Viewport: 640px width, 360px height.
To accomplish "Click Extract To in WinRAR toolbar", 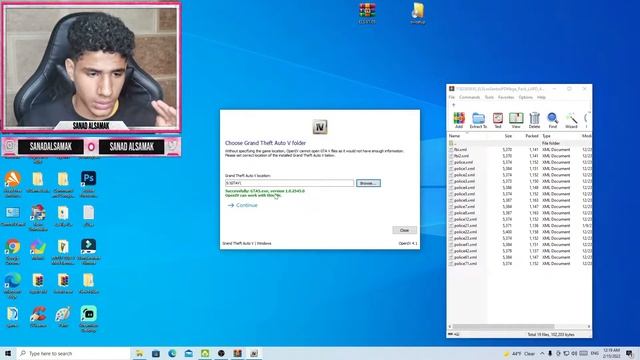I will click(478, 120).
